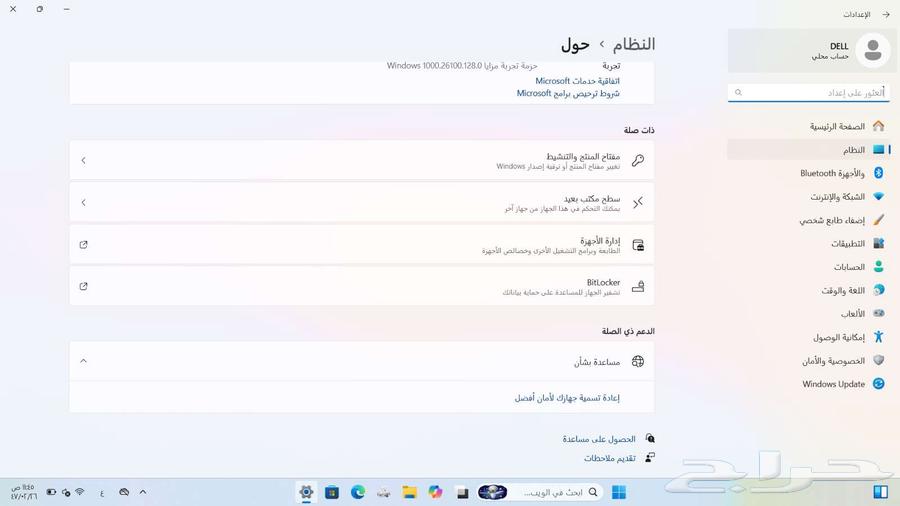Open الخصوصية والأمان settings section
The image size is (900, 506).
coord(809,360)
